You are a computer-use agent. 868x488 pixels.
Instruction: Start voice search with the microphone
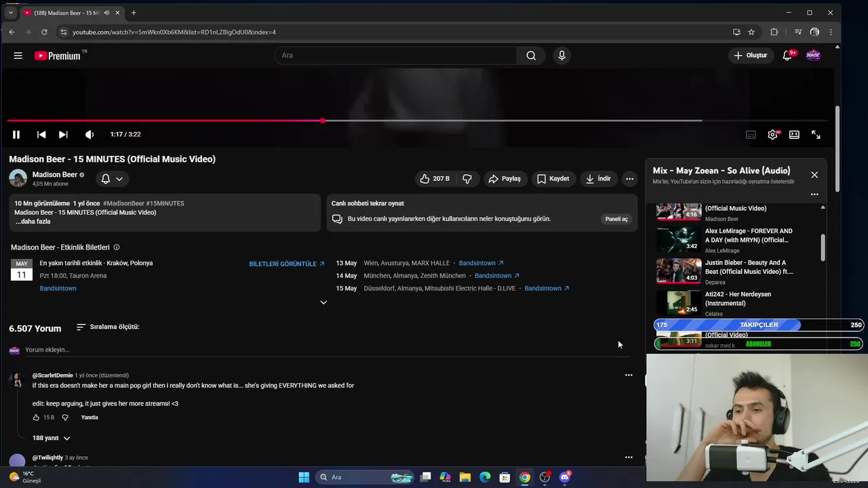(561, 56)
